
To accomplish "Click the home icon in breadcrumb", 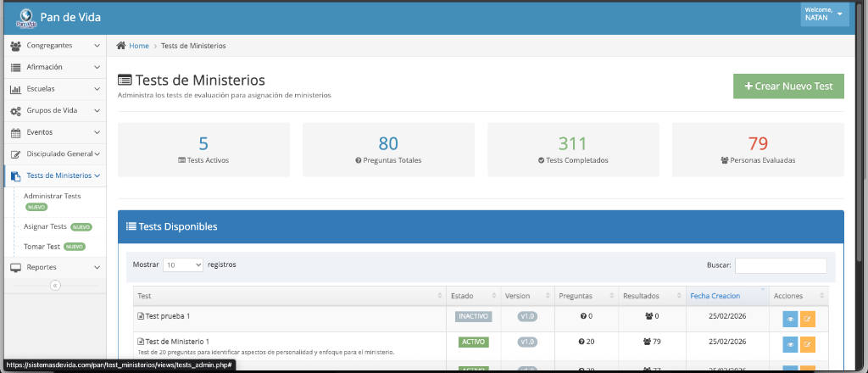I will pos(121,46).
